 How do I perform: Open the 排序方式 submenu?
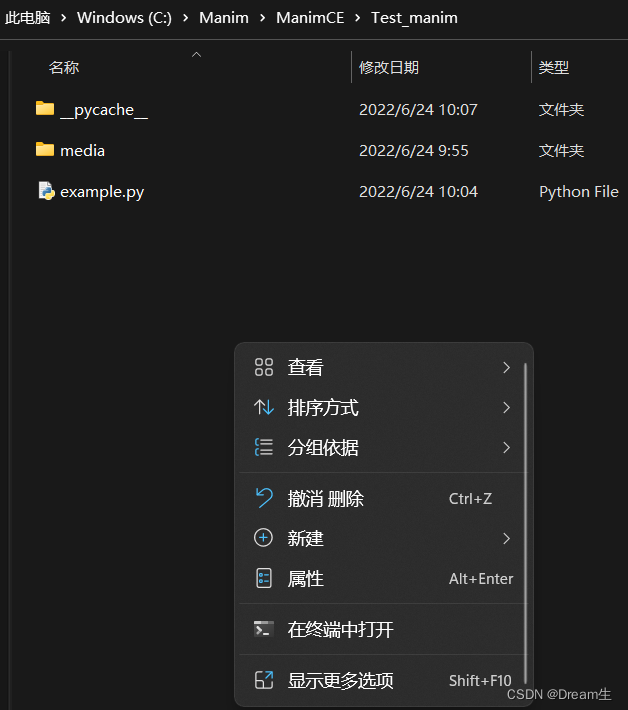click(383, 407)
